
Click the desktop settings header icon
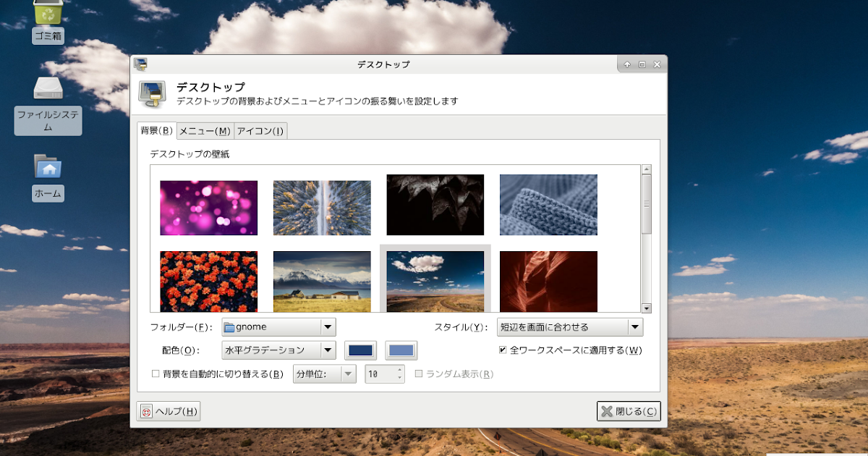click(x=153, y=93)
